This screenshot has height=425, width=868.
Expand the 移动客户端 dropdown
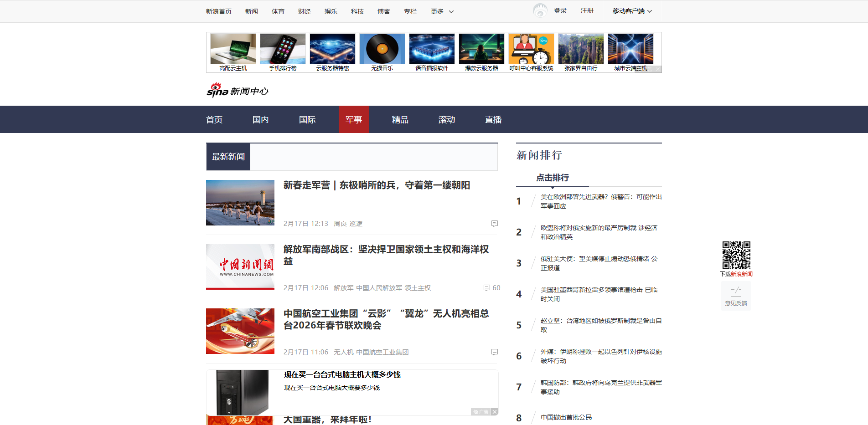point(631,11)
